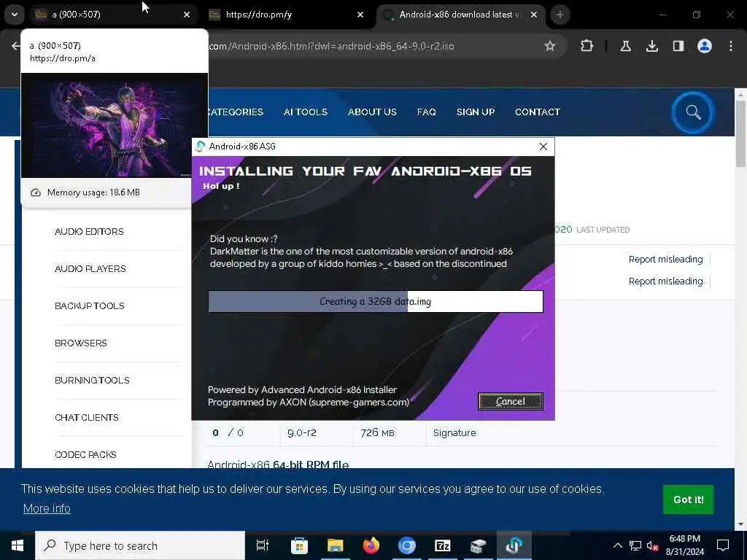The height and width of the screenshot is (560, 747).
Task: Click the Android-x86 ASG title bar icon
Action: pos(201,146)
